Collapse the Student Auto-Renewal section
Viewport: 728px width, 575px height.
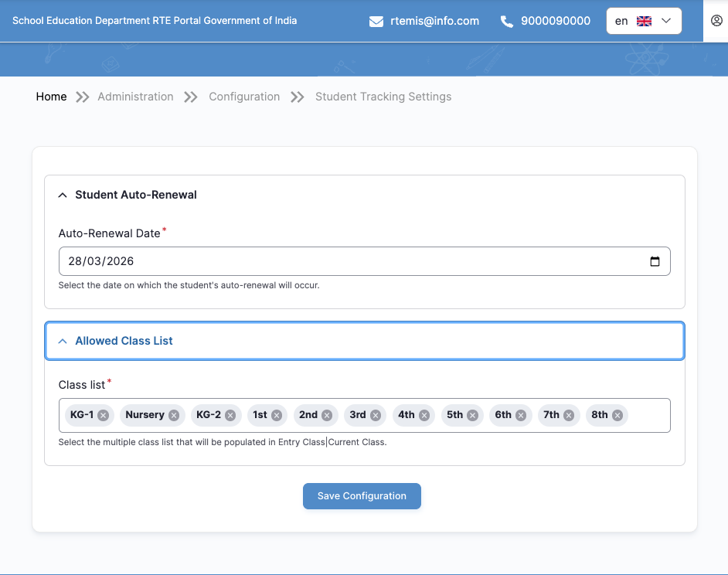63,195
